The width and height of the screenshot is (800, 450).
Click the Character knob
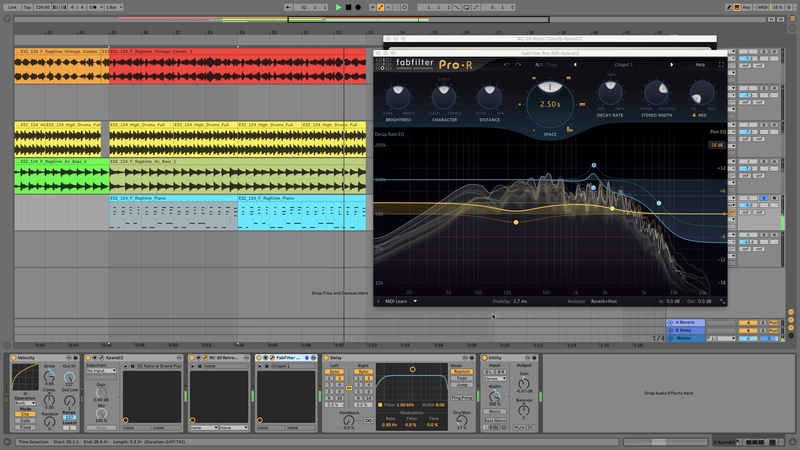[x=444, y=97]
